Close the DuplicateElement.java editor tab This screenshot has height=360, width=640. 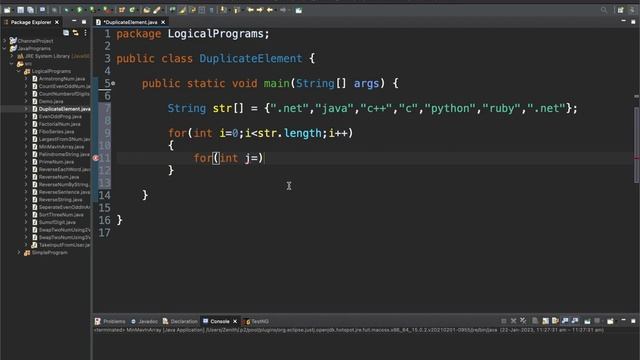(163, 22)
